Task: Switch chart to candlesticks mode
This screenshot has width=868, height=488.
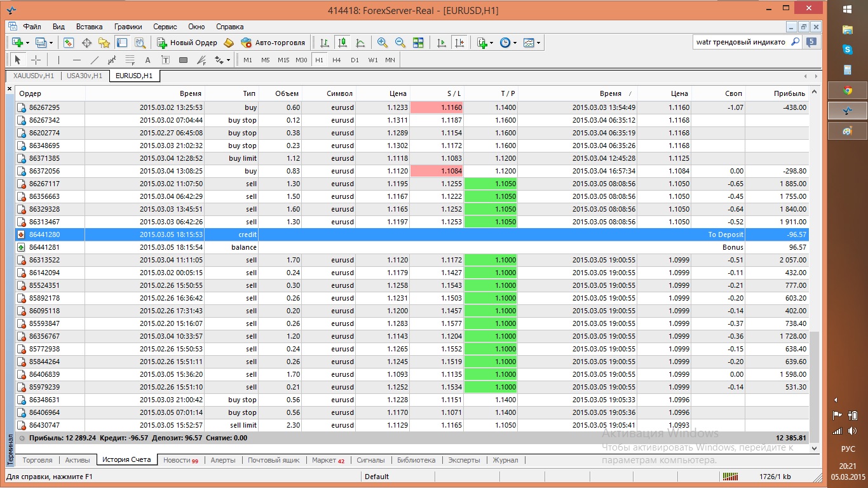Action: click(342, 43)
